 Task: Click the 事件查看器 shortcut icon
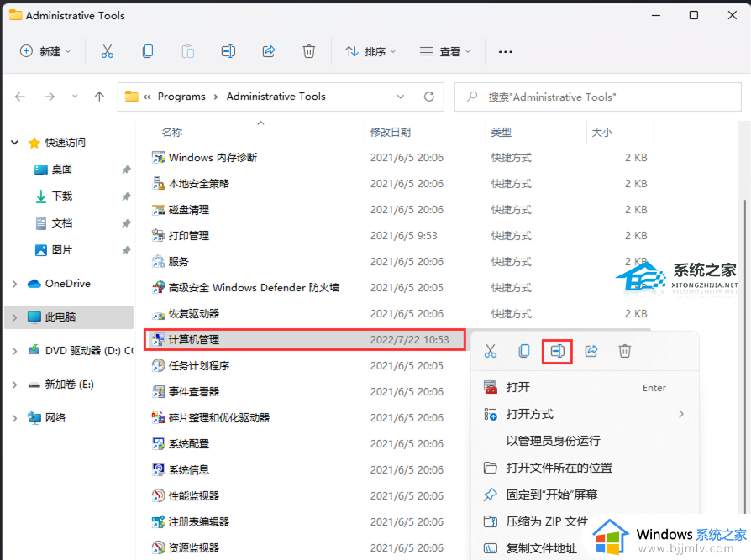158,391
